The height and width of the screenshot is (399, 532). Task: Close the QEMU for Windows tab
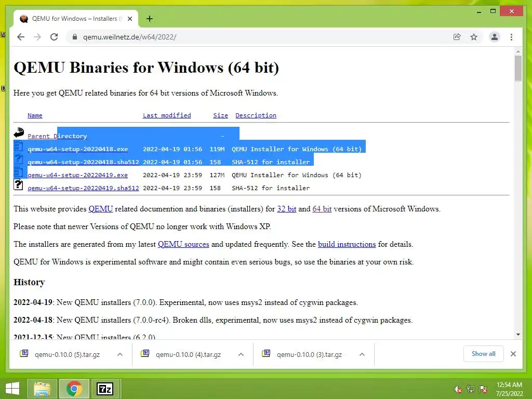click(129, 19)
